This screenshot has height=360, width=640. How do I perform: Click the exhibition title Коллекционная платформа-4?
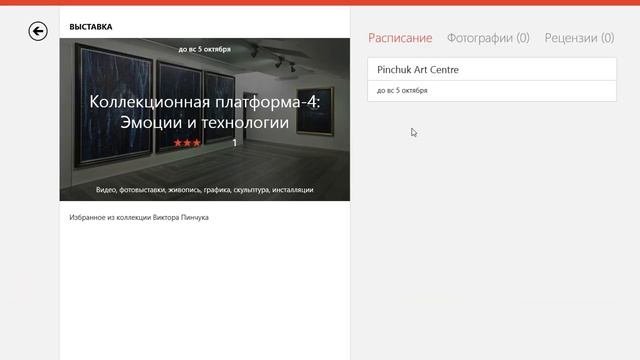point(204,112)
